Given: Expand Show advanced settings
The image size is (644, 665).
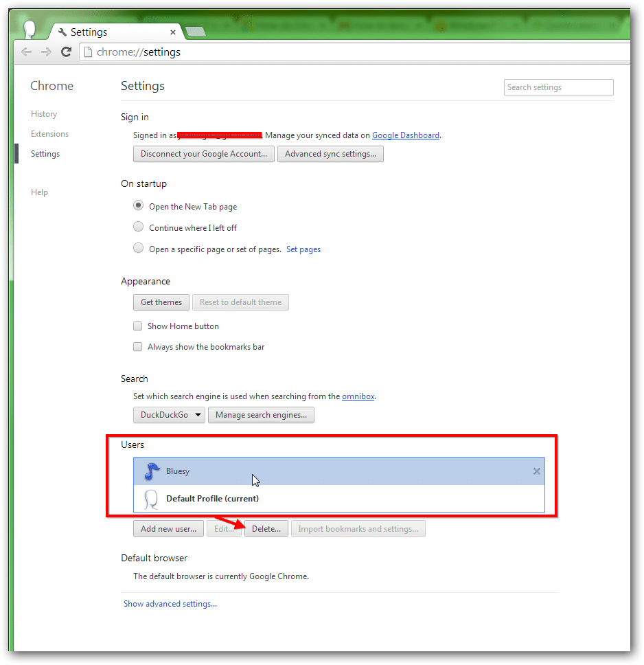Looking at the screenshot, I should pos(170,604).
